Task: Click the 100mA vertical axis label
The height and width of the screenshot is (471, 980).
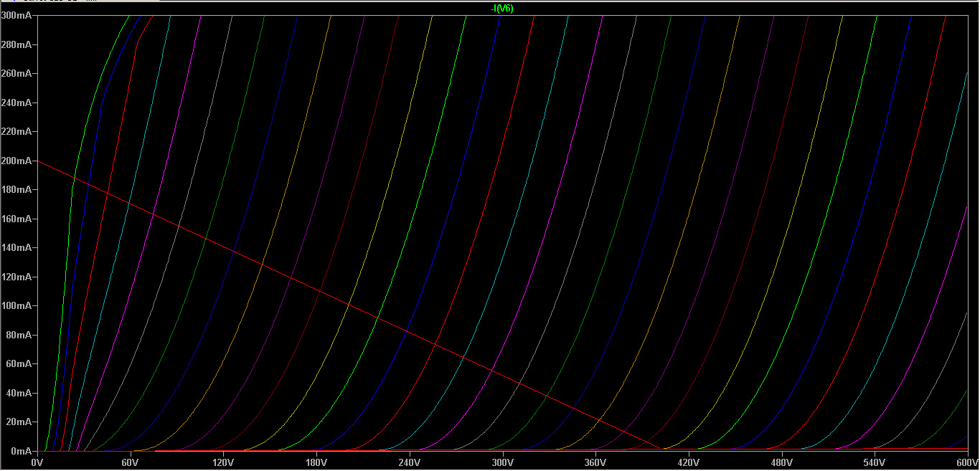Action: pyautogui.click(x=16, y=305)
